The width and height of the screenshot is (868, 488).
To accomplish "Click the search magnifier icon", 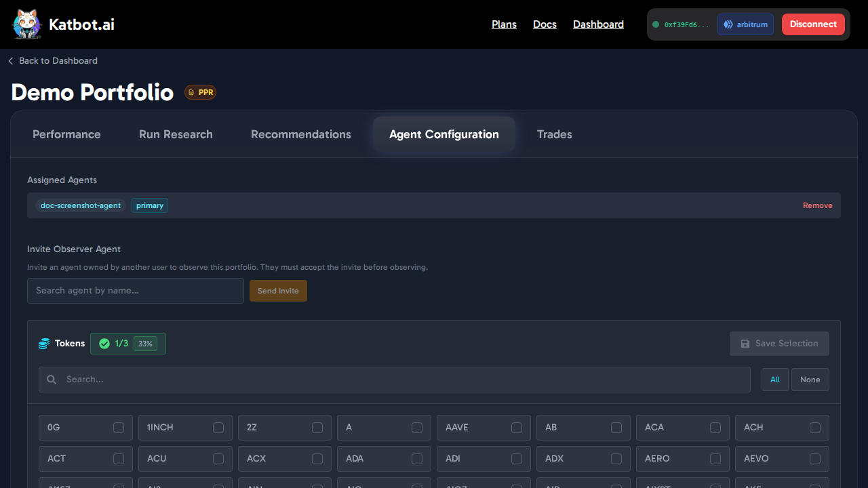I will [x=52, y=380].
